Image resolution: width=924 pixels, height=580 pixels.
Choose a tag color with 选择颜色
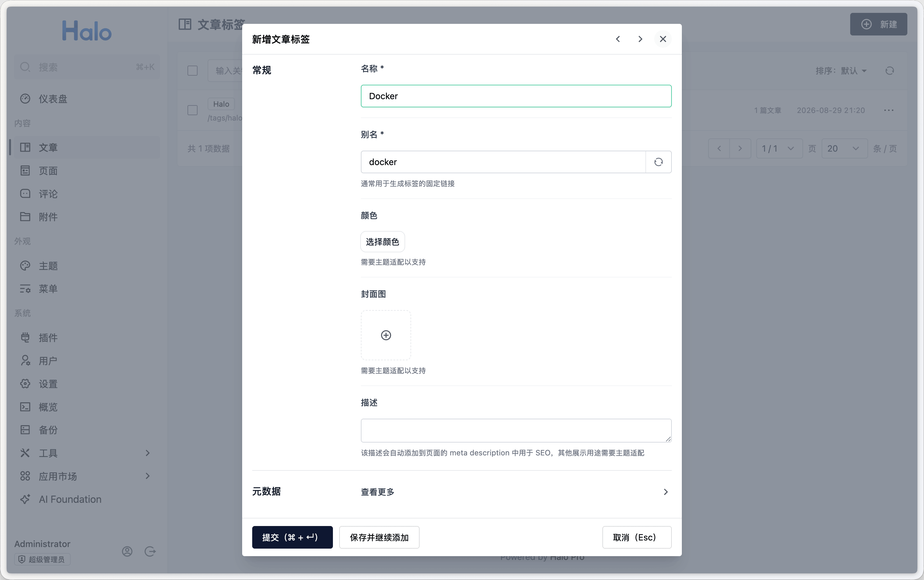pyautogui.click(x=383, y=241)
